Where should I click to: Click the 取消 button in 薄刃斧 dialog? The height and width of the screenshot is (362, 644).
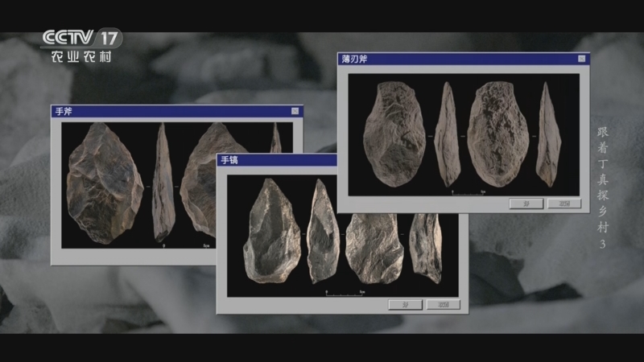564,204
